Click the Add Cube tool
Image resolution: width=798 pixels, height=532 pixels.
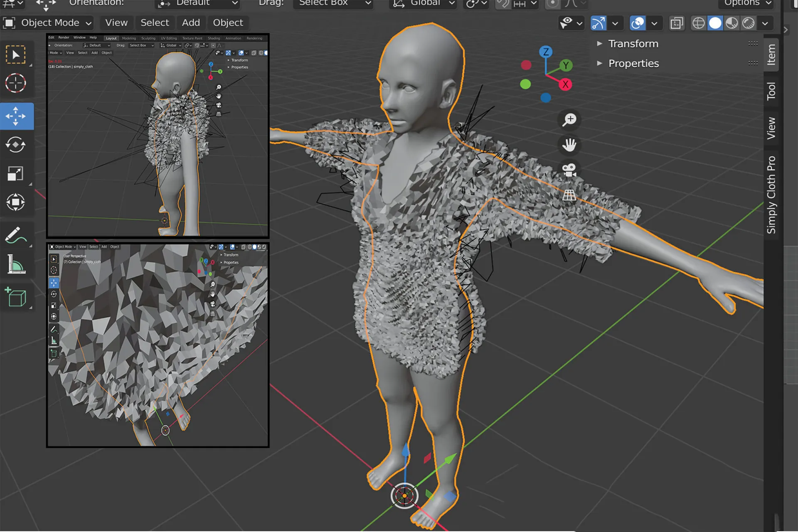click(16, 297)
